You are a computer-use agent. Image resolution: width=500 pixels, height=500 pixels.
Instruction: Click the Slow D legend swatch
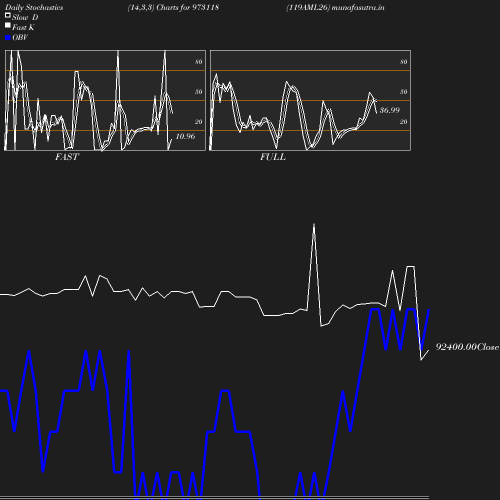pos(8,15)
